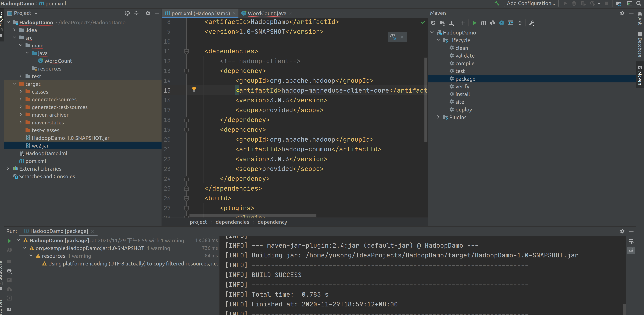The height and width of the screenshot is (315, 644).
Task: Collapse Lifecycle node in Maven panel
Action: (438, 40)
